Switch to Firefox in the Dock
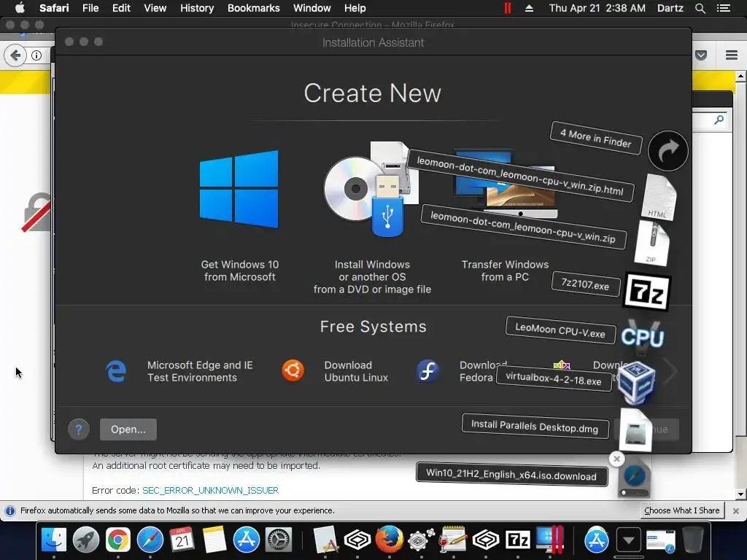747x560 pixels. (x=390, y=539)
